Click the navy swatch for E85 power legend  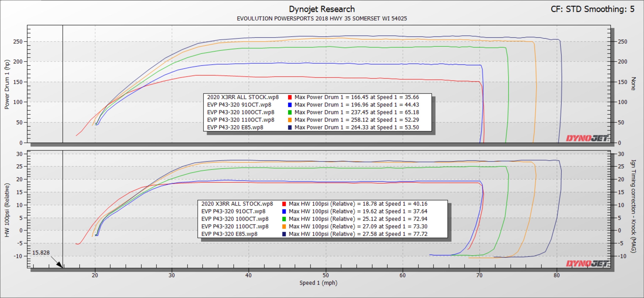290,127
